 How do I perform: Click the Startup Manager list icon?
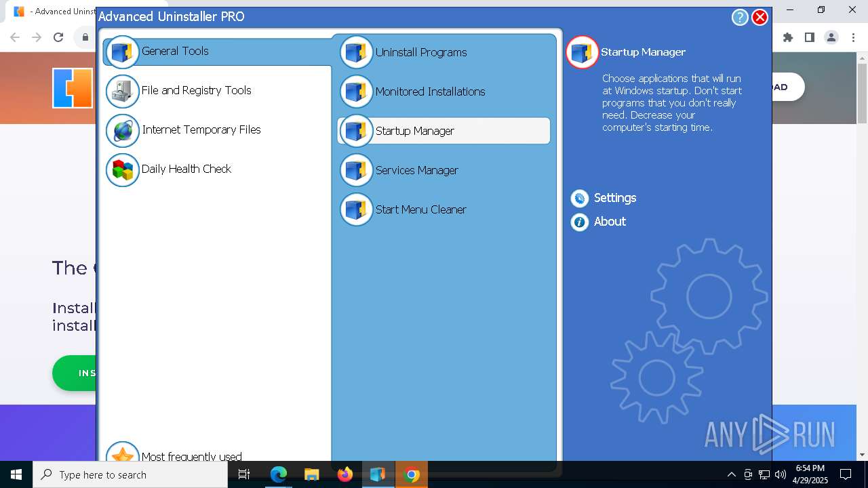[x=356, y=131]
